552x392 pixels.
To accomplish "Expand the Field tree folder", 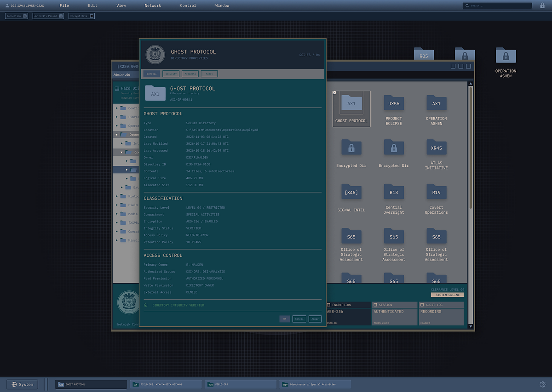I will click(x=117, y=205).
